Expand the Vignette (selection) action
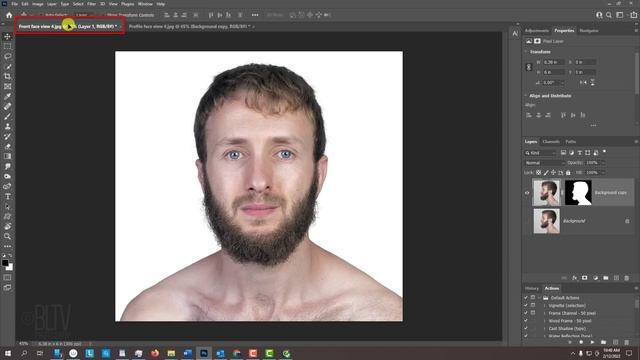 (x=545, y=306)
